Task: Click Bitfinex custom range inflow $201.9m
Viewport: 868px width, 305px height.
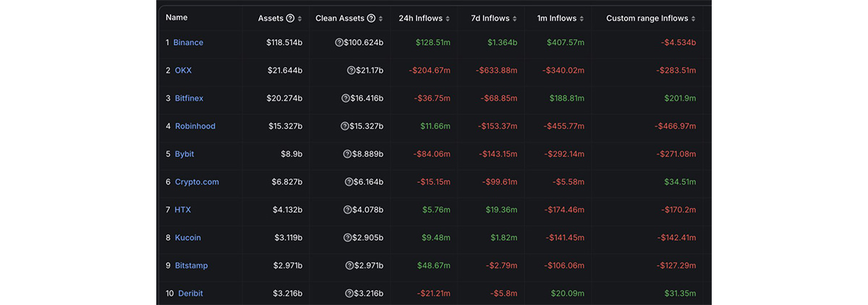Action: [x=681, y=98]
